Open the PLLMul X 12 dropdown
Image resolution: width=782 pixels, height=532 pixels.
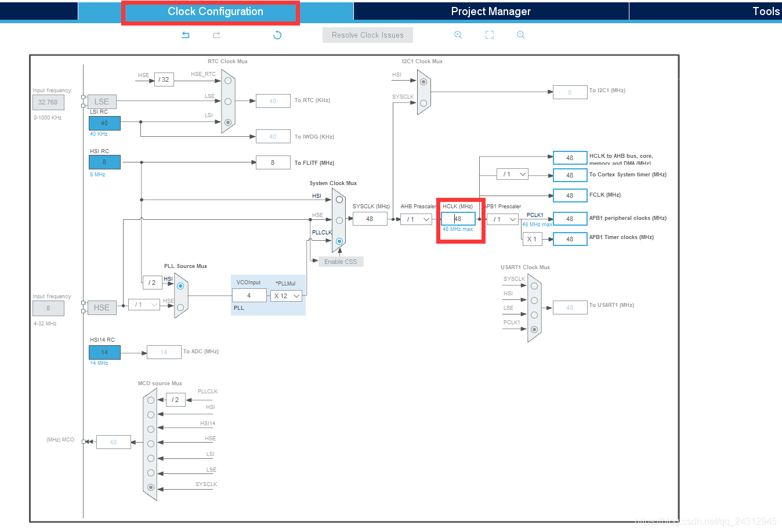coord(287,296)
